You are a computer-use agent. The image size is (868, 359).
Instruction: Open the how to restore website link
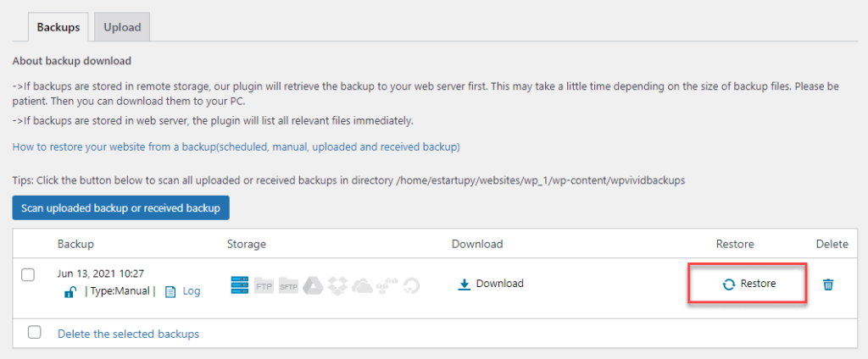(x=236, y=147)
